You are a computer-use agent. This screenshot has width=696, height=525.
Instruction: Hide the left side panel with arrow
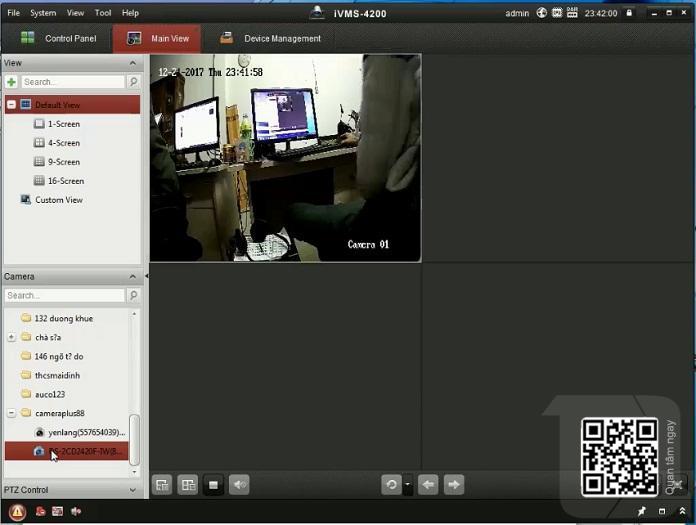pyautogui.click(x=146, y=276)
